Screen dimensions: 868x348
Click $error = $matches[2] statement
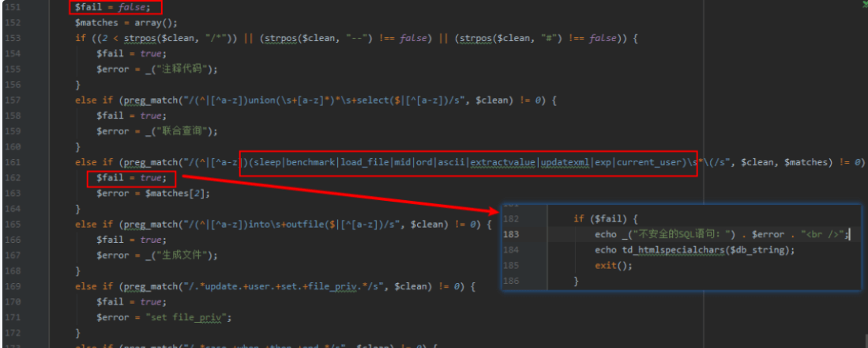[154, 193]
